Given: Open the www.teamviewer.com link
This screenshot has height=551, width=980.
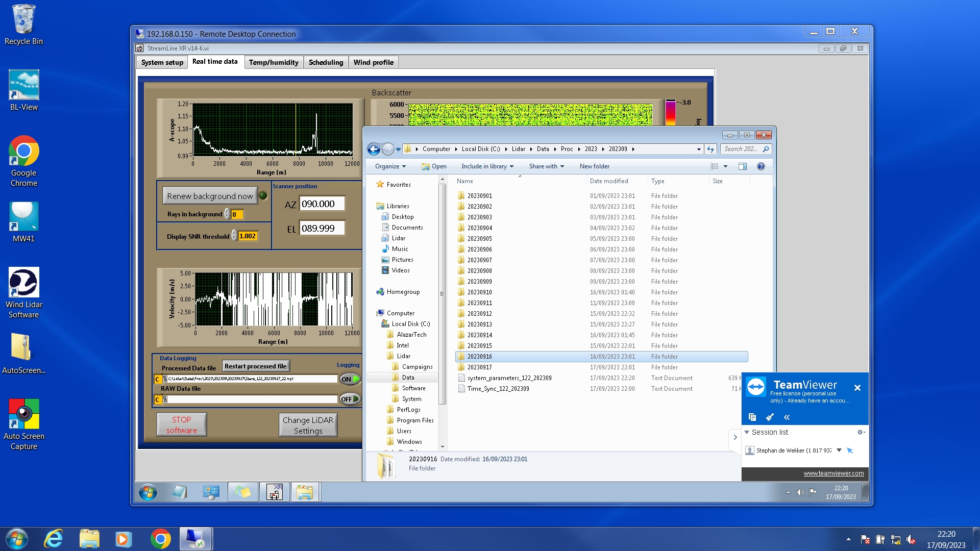Looking at the screenshot, I should (x=834, y=473).
